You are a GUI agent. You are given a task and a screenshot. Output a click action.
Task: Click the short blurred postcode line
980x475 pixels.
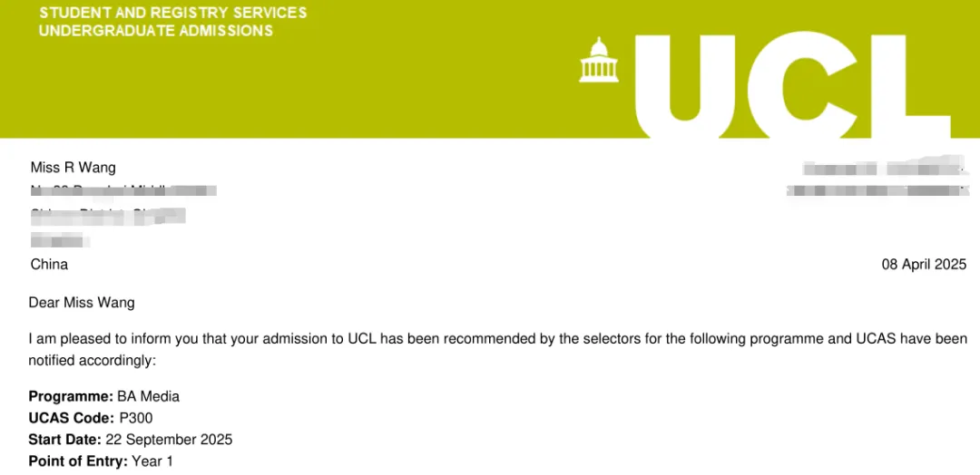pyautogui.click(x=60, y=239)
